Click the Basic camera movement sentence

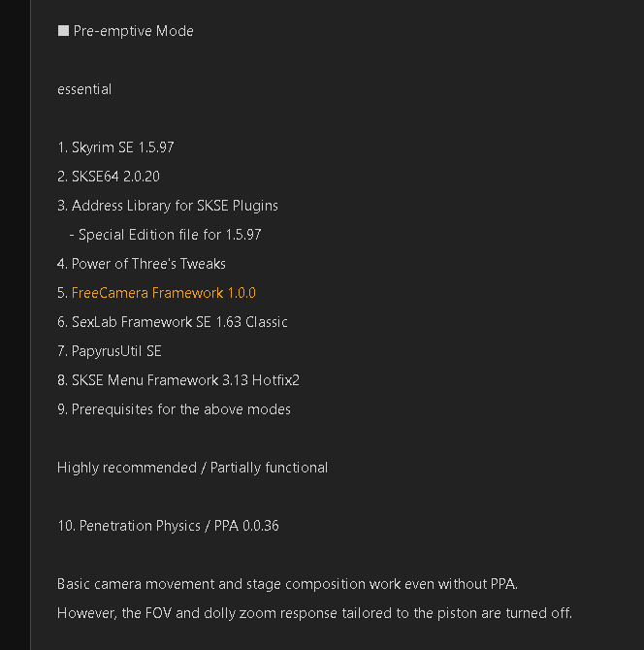click(288, 584)
